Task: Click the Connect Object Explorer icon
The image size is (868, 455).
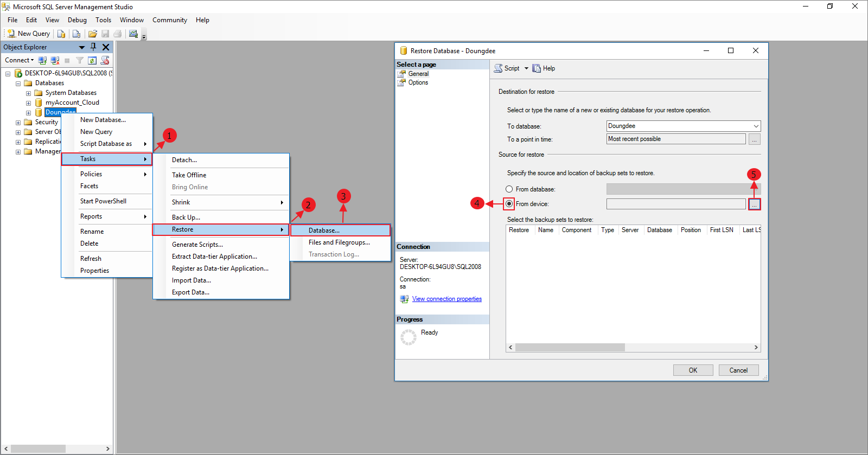Action: [42, 60]
